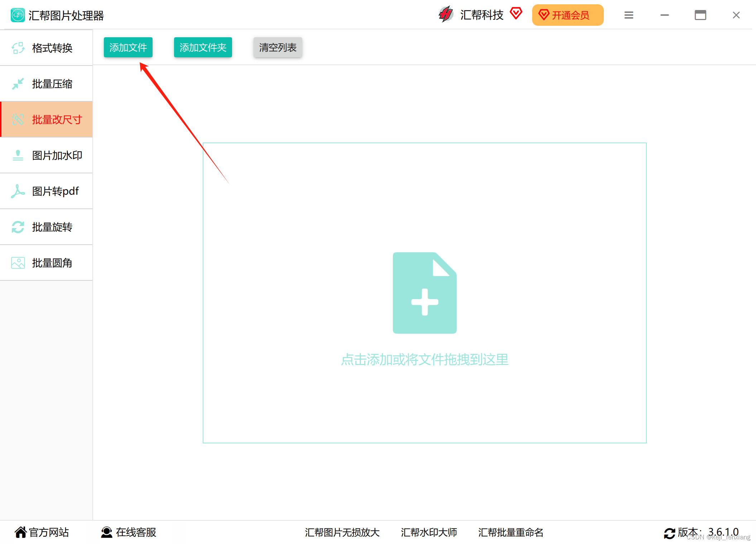756x544 pixels.
Task: Open the 在线客服 link
Action: [x=129, y=532]
